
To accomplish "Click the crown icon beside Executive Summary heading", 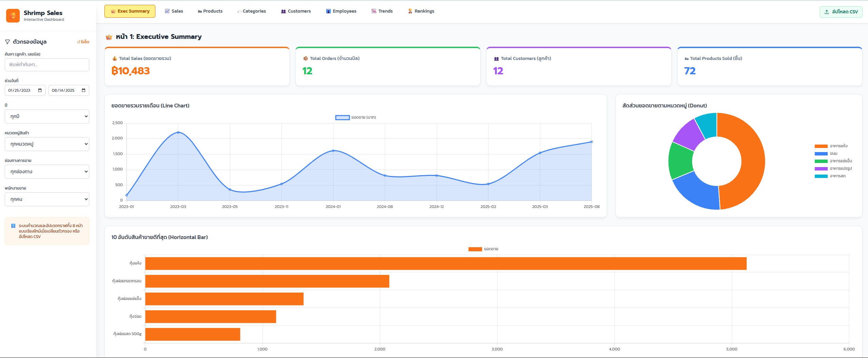I will (x=109, y=37).
